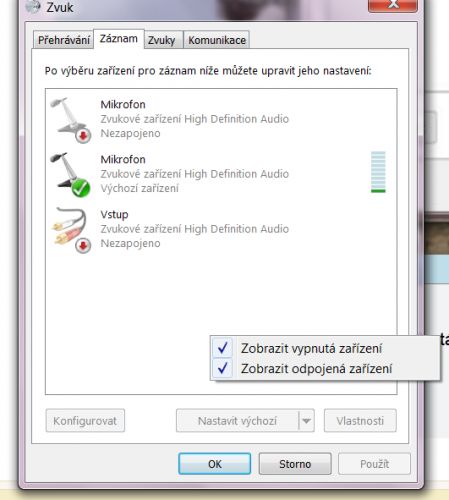449x500 pixels.
Task: Click the Konfigurovat button
Action: pyautogui.click(x=85, y=421)
